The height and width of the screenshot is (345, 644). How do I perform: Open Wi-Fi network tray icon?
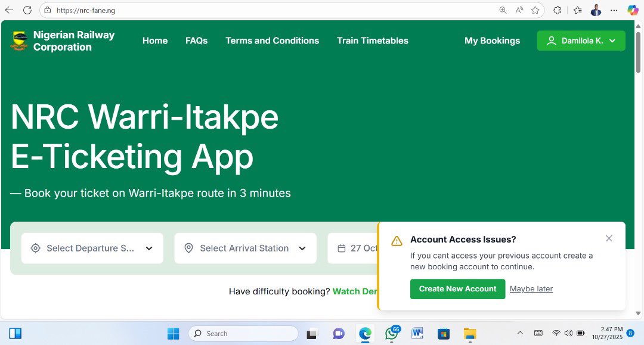[556, 333]
